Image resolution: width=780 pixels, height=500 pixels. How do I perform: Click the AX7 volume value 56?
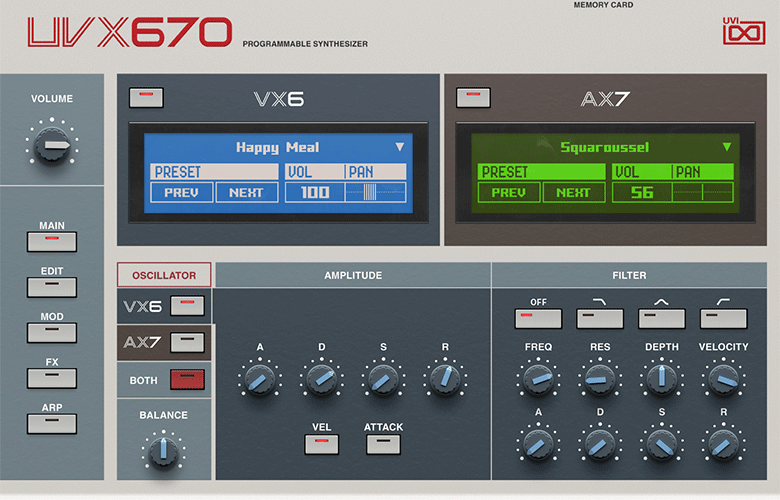pos(642,193)
